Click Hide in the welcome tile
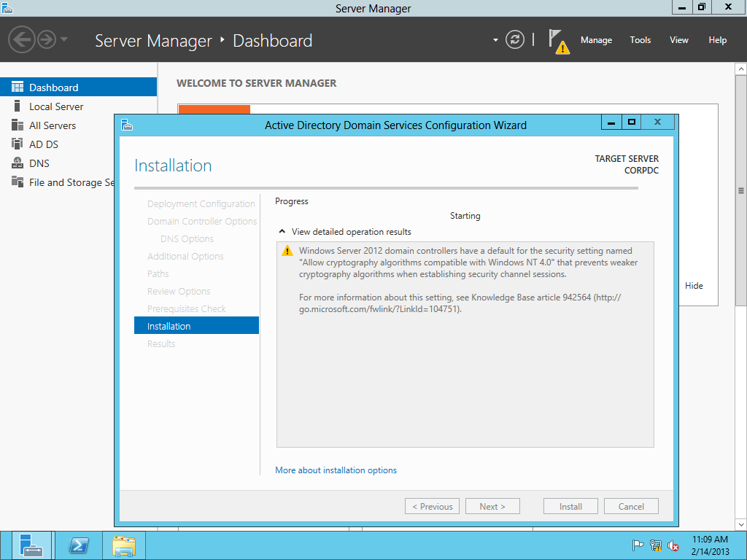The height and width of the screenshot is (560, 747). click(x=694, y=286)
